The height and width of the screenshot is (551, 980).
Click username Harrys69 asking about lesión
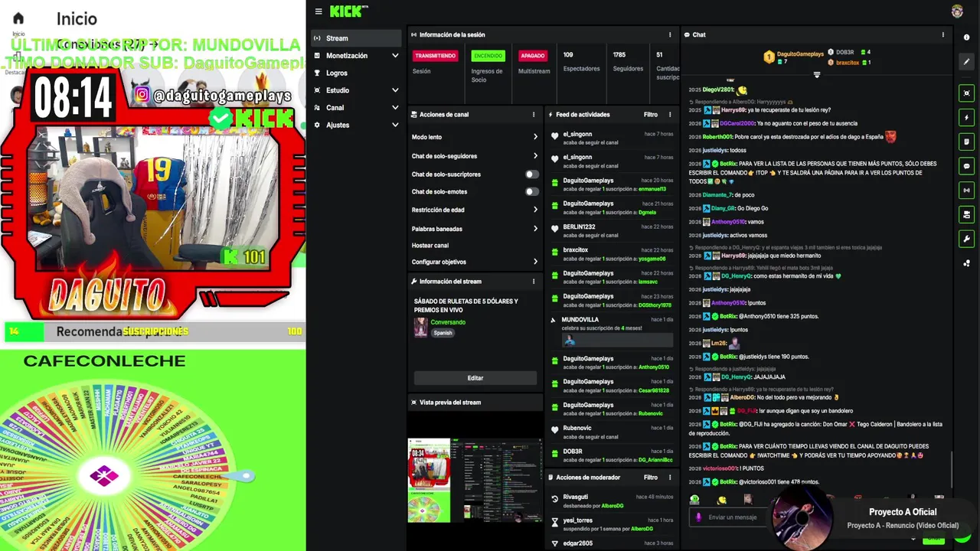pos(733,110)
